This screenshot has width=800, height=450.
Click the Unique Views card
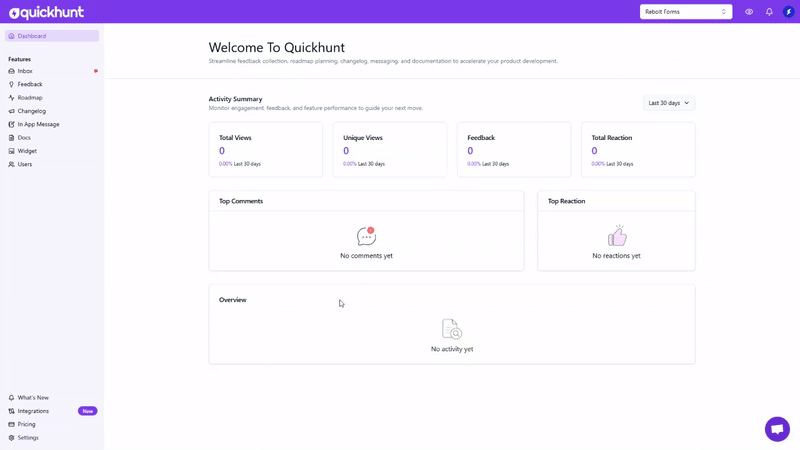(390, 149)
